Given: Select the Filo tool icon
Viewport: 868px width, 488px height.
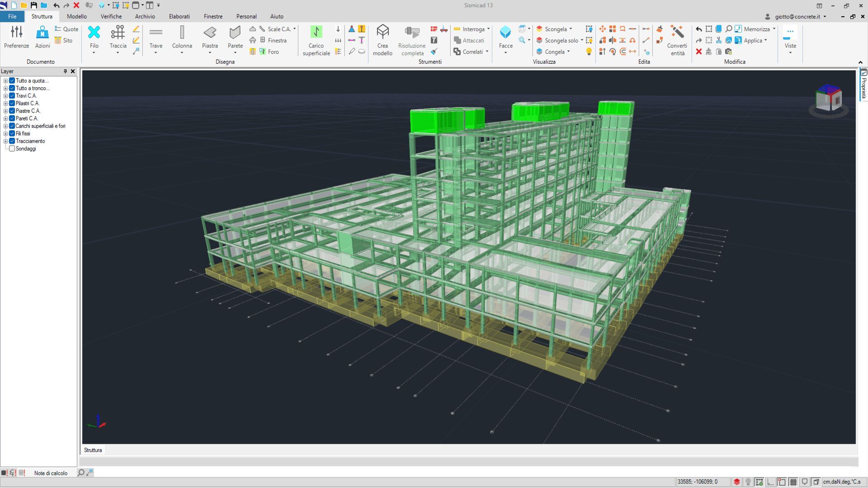Looking at the screenshot, I should pyautogui.click(x=94, y=33).
